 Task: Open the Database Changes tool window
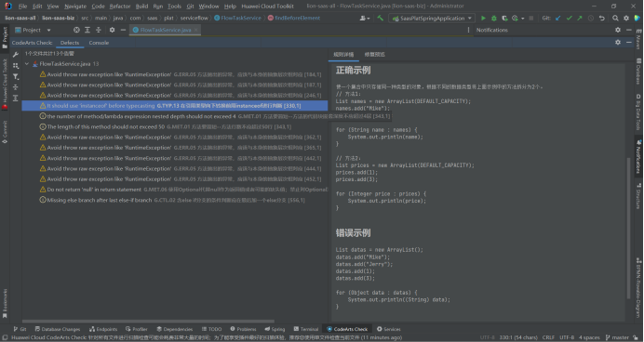point(58,329)
